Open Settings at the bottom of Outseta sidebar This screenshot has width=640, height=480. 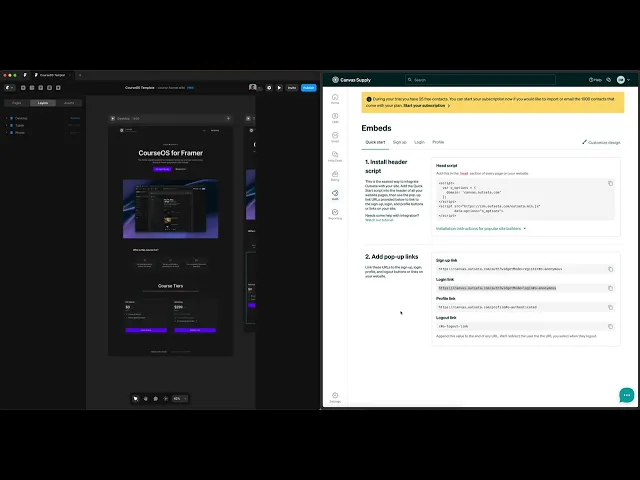[335, 397]
